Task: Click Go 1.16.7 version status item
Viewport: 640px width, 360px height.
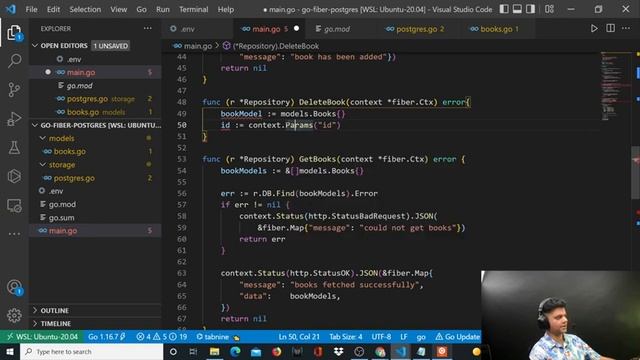Action: [107, 337]
